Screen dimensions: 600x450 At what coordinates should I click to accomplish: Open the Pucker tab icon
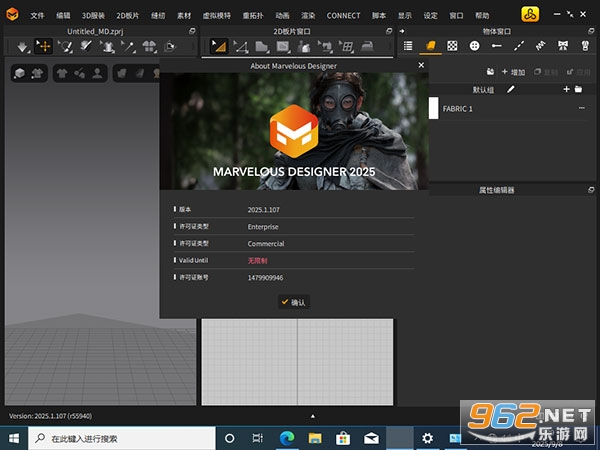click(x=540, y=46)
